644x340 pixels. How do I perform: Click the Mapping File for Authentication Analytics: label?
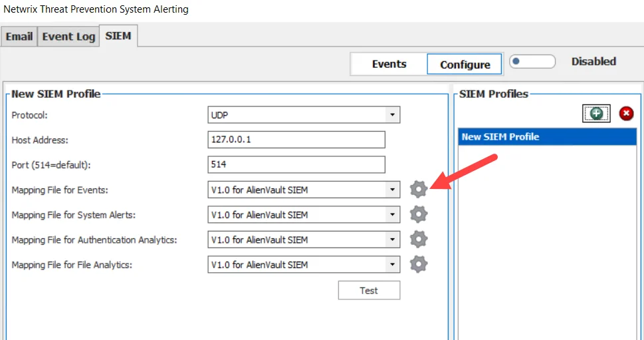94,240
